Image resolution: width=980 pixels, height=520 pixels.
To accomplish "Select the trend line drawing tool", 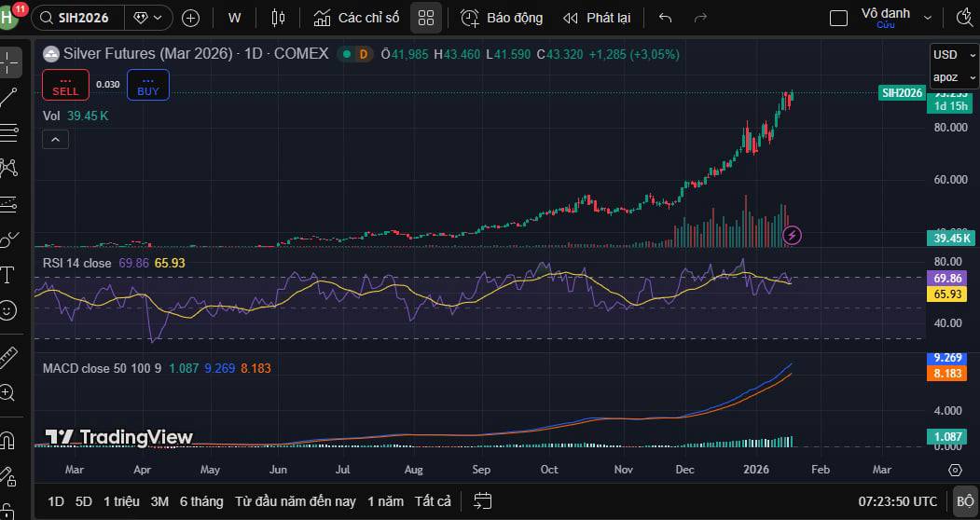I will tap(8, 97).
